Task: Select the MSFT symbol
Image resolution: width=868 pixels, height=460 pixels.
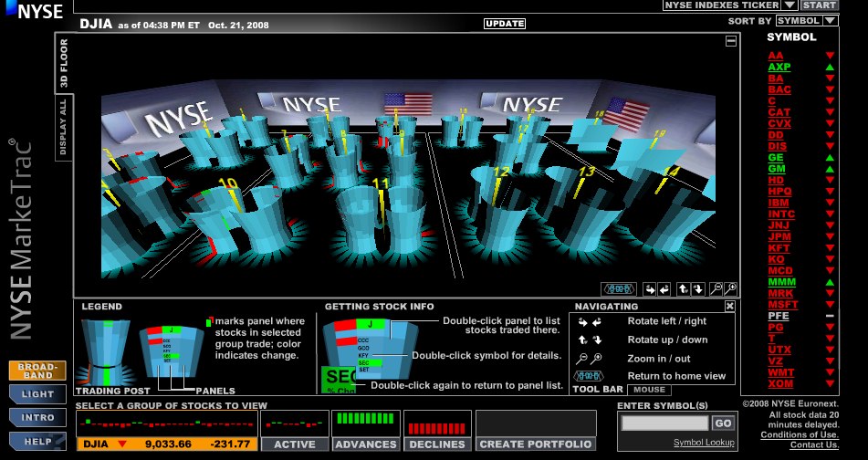Action: tap(783, 305)
